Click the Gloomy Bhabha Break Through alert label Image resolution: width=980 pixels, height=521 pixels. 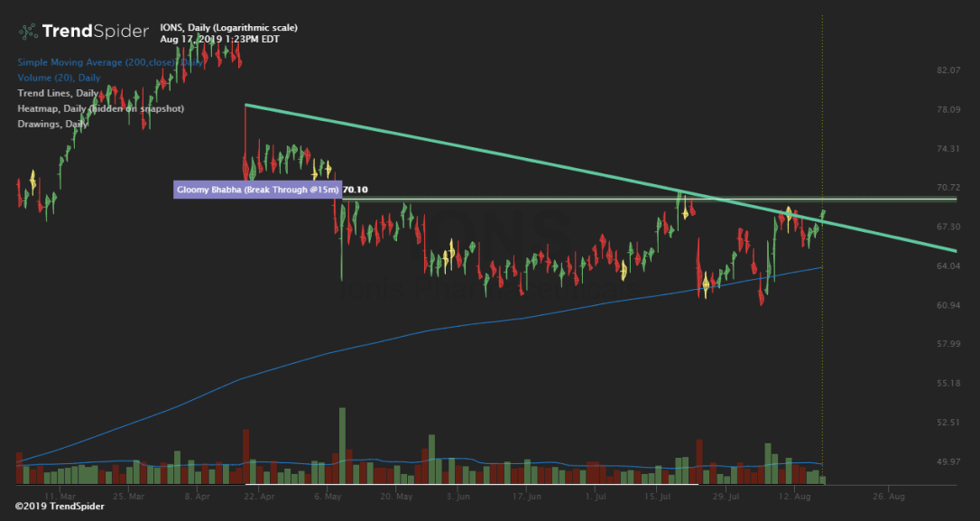coord(256,190)
